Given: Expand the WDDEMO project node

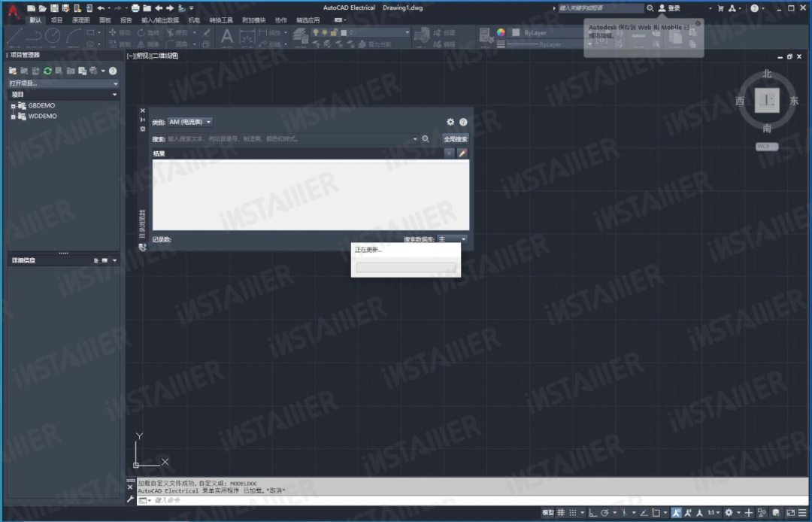Looking at the screenshot, I should click(13, 117).
